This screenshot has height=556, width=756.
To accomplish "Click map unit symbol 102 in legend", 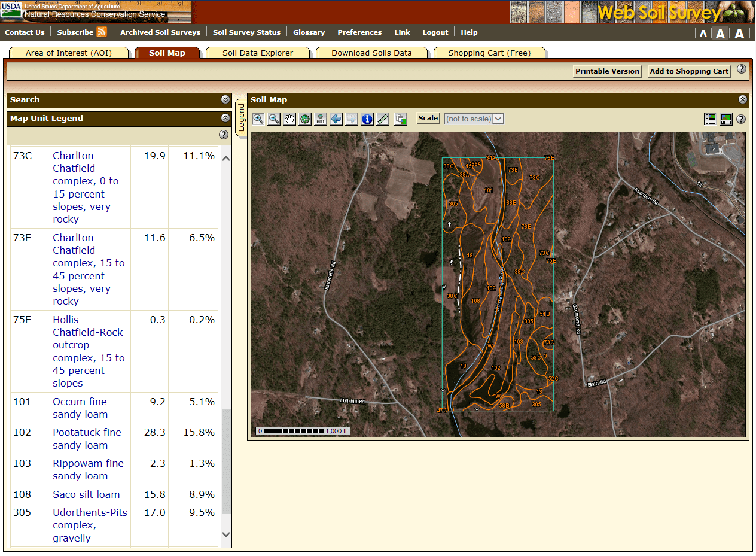I will [22, 432].
